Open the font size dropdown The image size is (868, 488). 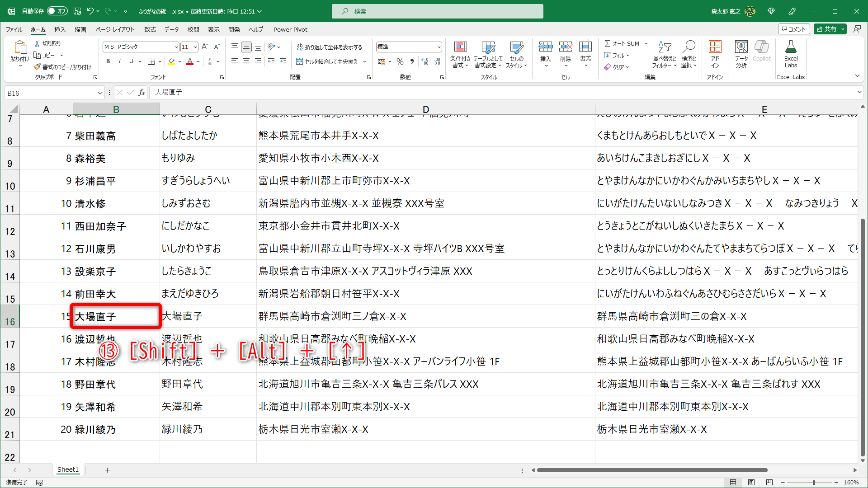pos(194,47)
